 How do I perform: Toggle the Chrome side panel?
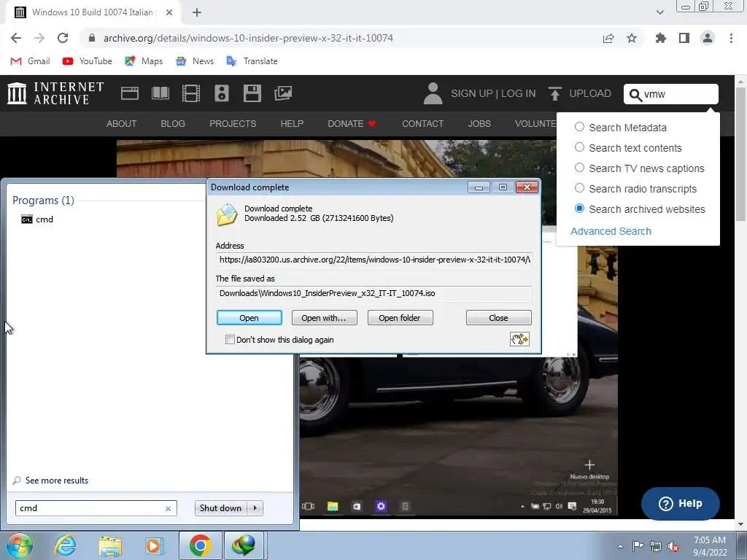(x=684, y=38)
